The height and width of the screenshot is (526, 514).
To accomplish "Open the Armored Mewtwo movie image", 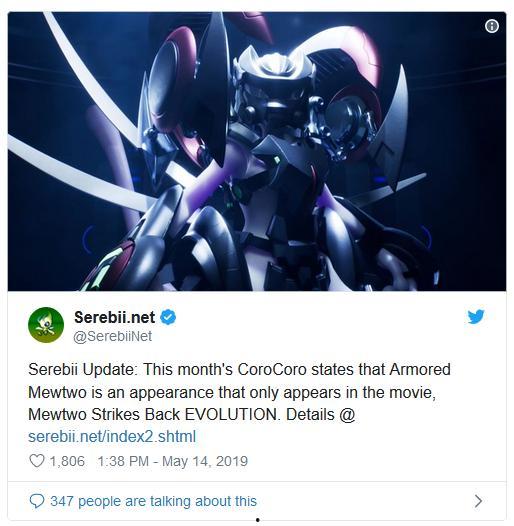I will 257,151.
